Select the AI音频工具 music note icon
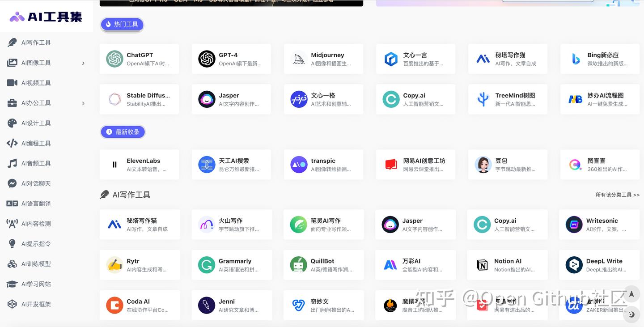 coord(12,163)
